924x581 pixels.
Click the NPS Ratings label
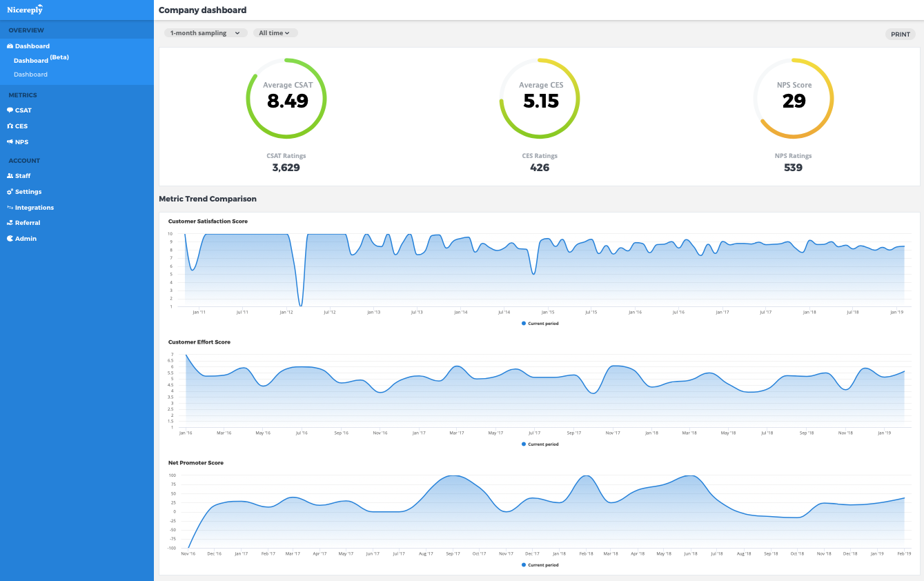pyautogui.click(x=794, y=156)
